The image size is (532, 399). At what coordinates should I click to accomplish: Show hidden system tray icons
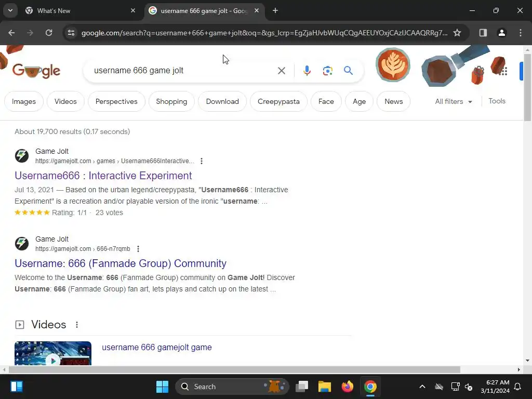pyautogui.click(x=422, y=387)
